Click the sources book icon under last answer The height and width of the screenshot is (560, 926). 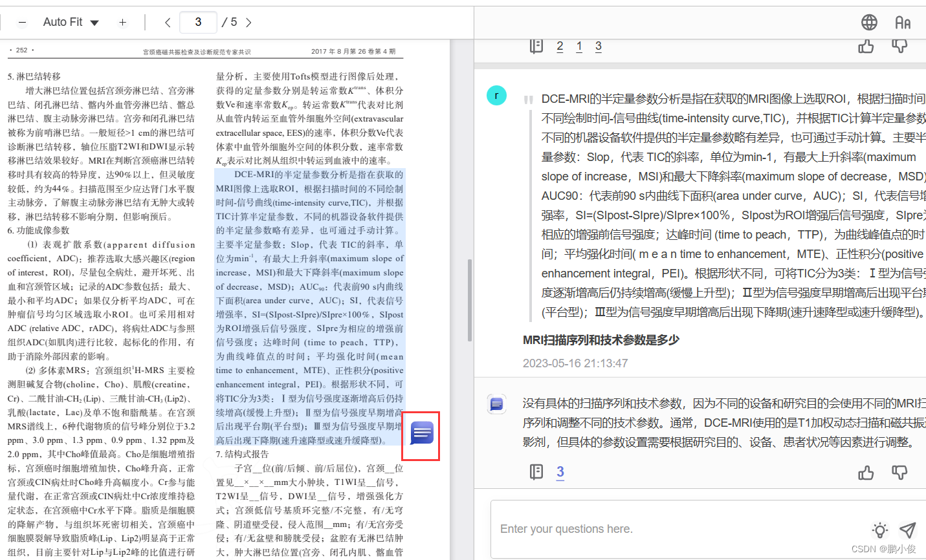[536, 472]
